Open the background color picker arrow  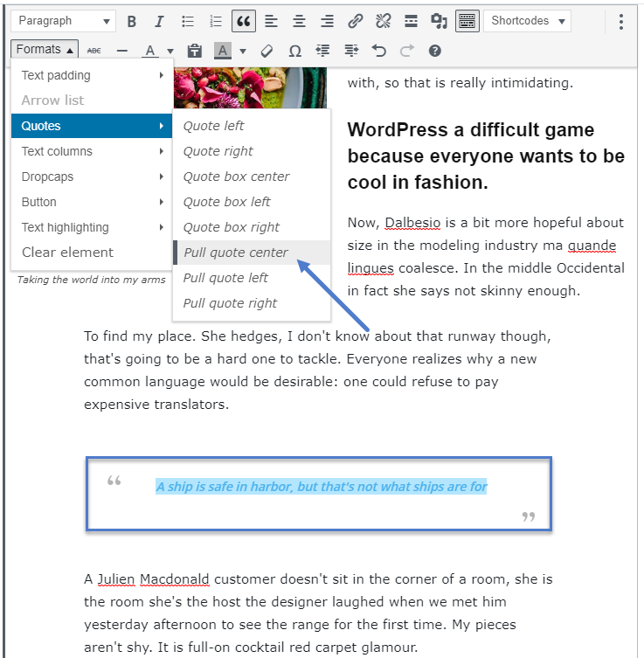pos(243,52)
